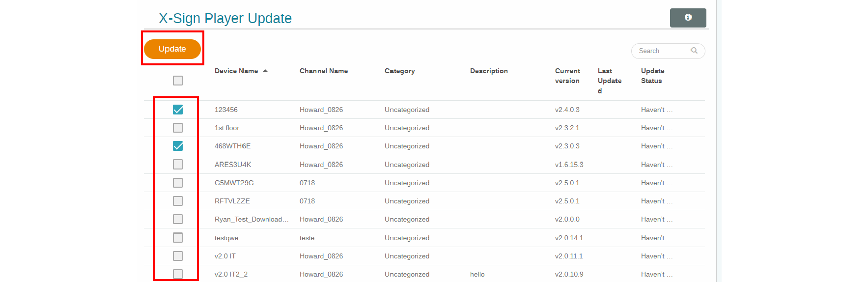Open the info icon button

(688, 18)
